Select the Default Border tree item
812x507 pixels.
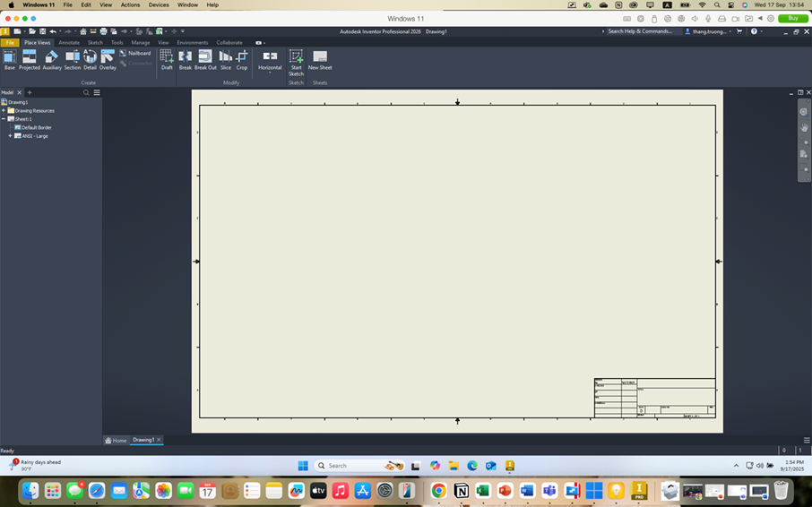[x=32, y=127]
